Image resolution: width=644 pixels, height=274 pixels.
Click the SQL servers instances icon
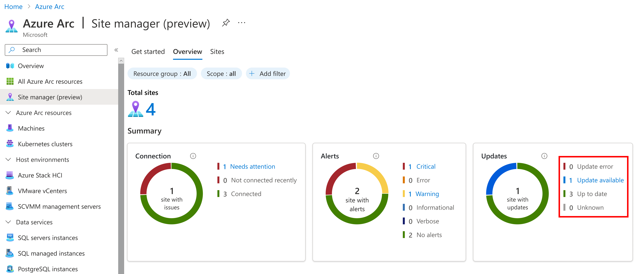pos(10,238)
